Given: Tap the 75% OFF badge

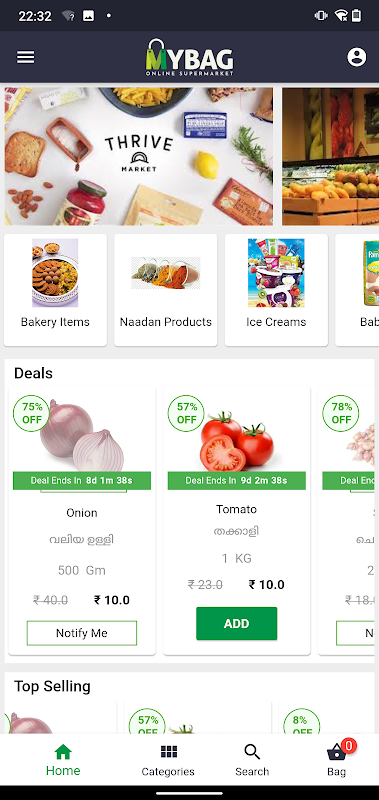Looking at the screenshot, I should (x=32, y=413).
